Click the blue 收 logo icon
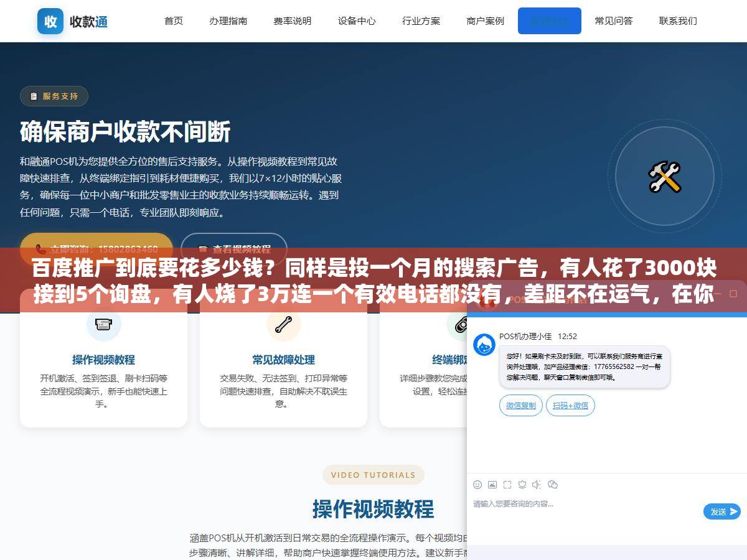 tap(50, 21)
